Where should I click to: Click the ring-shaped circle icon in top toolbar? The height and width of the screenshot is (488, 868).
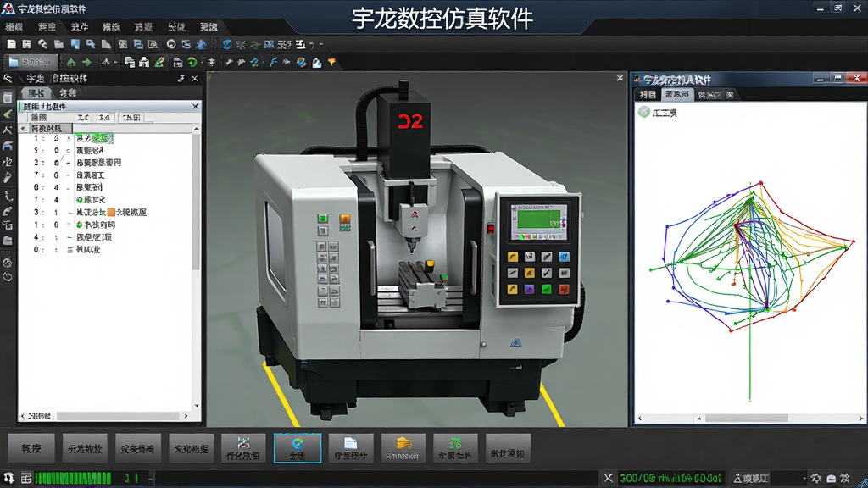coord(171,44)
